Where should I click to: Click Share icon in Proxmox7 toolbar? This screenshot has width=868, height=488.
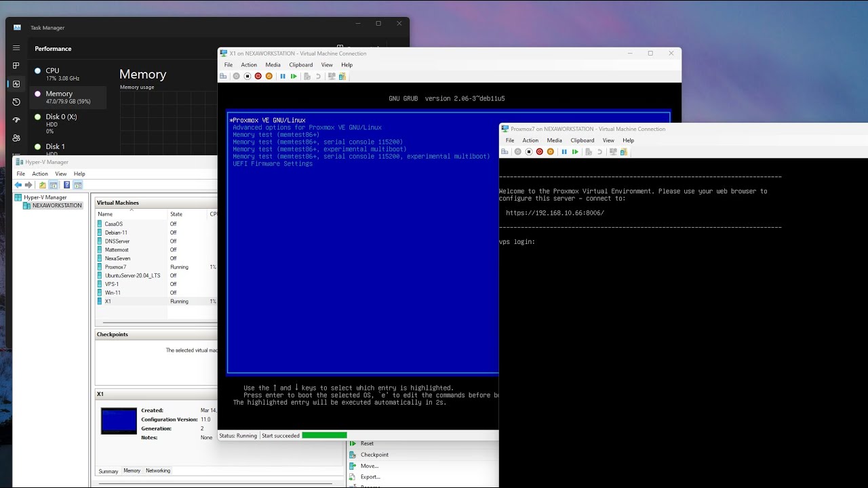(x=624, y=152)
